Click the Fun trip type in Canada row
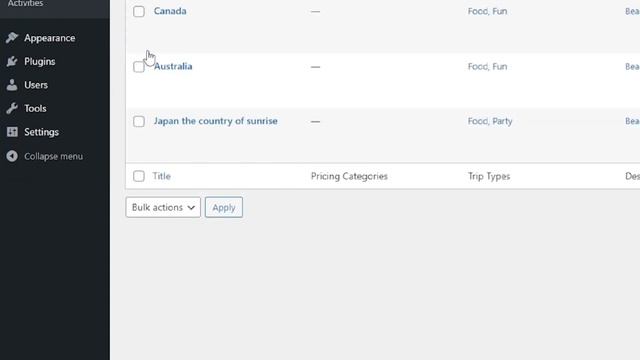The image size is (640, 360). pos(500,11)
